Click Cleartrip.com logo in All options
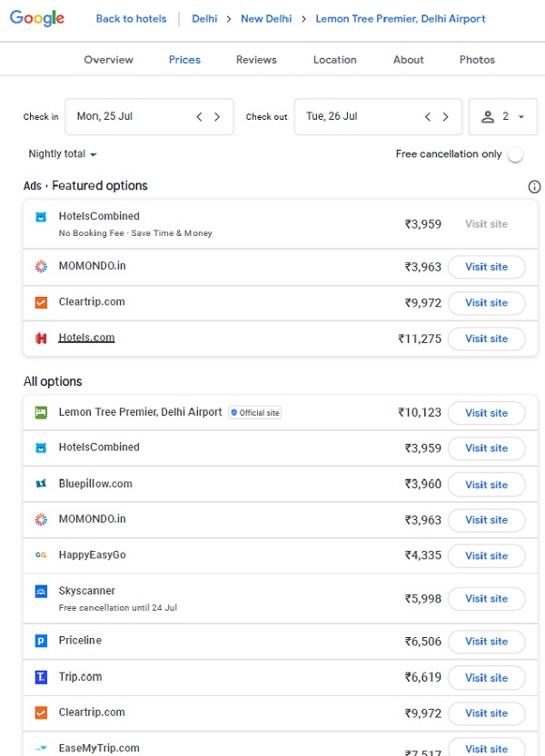The height and width of the screenshot is (756, 545). click(41, 712)
